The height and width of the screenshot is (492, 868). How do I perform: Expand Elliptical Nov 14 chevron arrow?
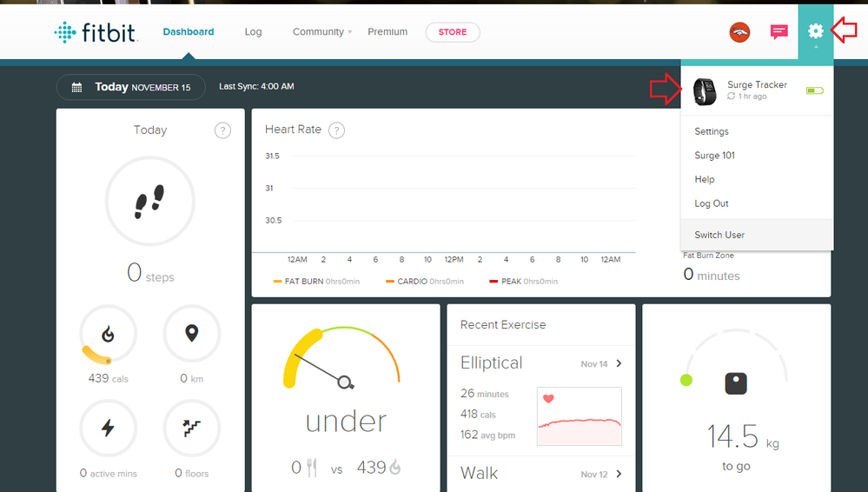(619, 363)
